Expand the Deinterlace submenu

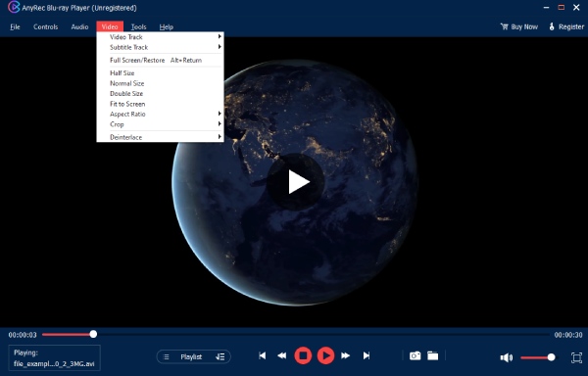click(x=160, y=137)
